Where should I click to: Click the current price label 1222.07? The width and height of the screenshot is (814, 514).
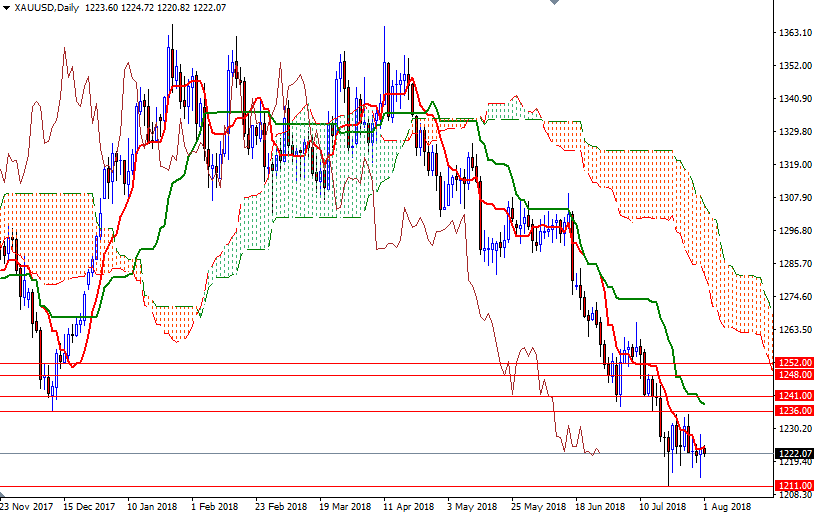[794, 453]
